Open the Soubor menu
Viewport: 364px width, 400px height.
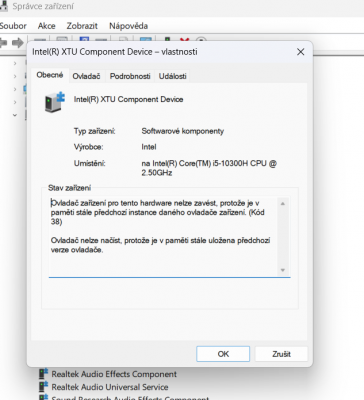point(13,26)
